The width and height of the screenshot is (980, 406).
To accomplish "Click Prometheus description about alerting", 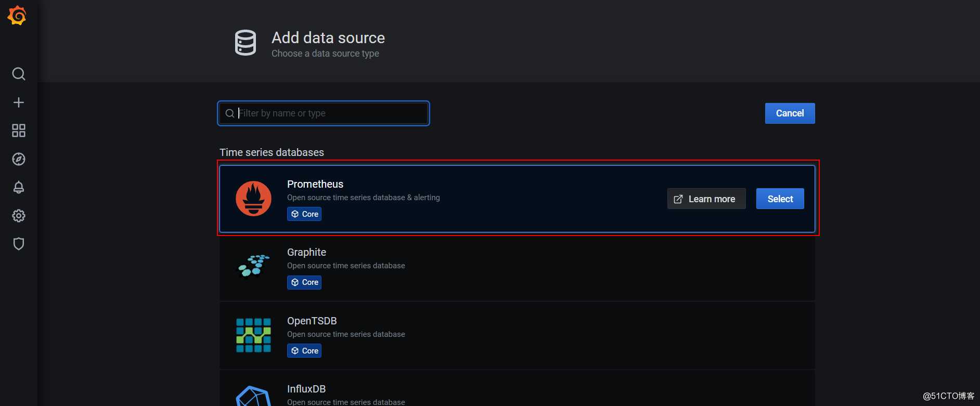I will pyautogui.click(x=364, y=198).
